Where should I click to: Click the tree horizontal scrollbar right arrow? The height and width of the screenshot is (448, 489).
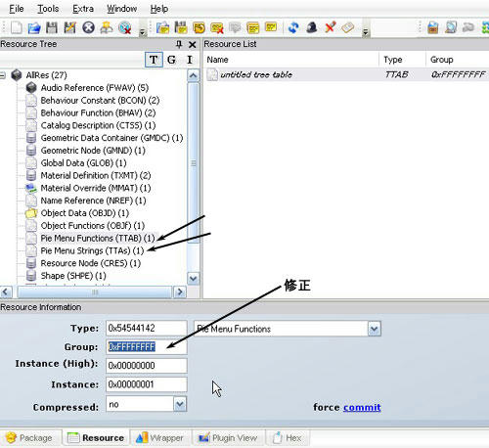180,291
